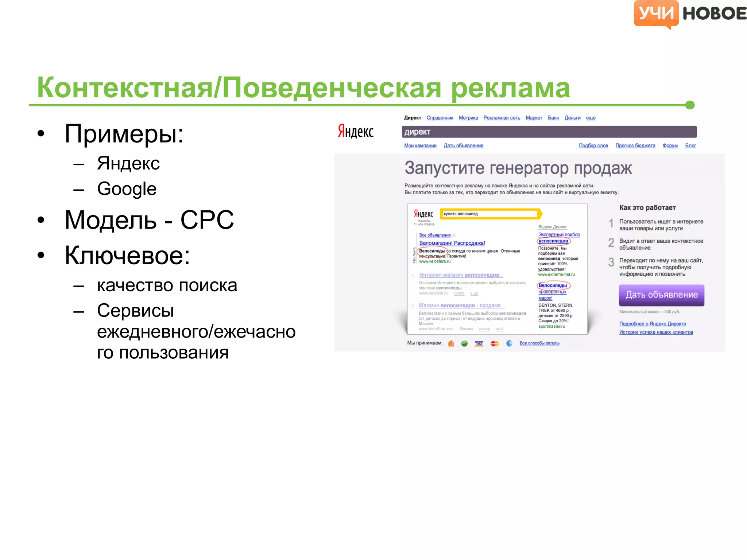Screen dimensions: 747x560
Task: Click the Дать объявление link under header
Action: (x=463, y=145)
